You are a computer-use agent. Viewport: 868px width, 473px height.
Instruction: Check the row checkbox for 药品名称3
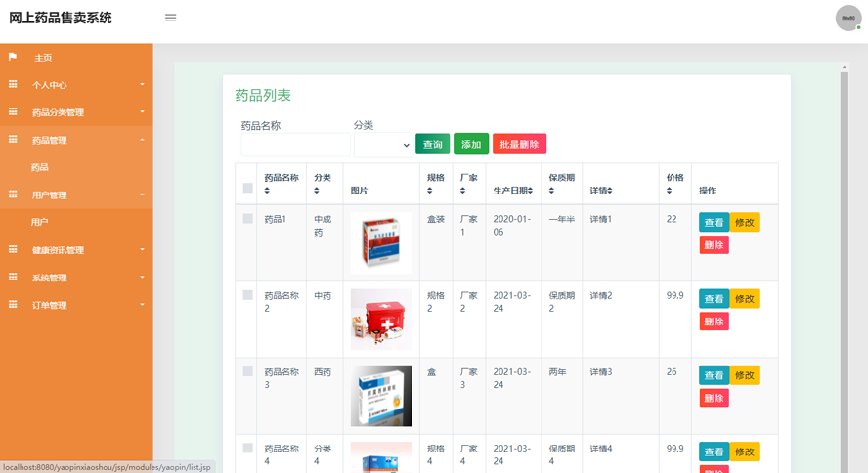click(x=248, y=371)
